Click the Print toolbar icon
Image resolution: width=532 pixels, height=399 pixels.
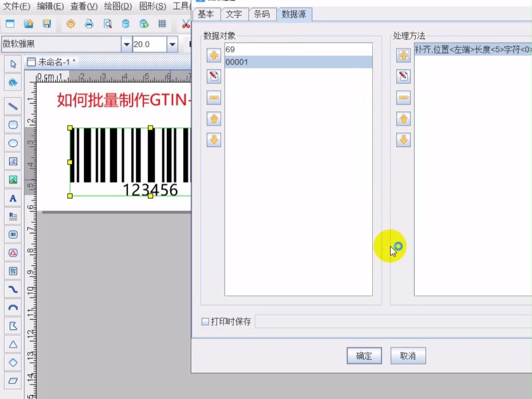pyautogui.click(x=89, y=24)
